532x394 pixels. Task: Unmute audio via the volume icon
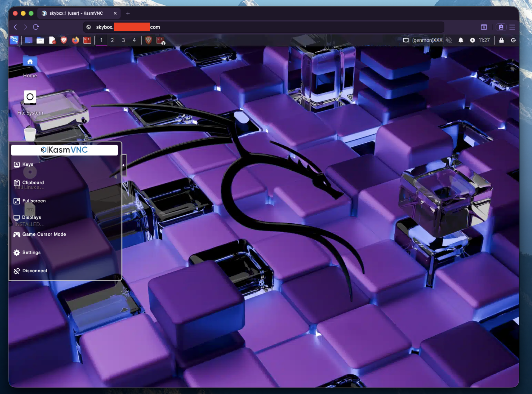[449, 40]
